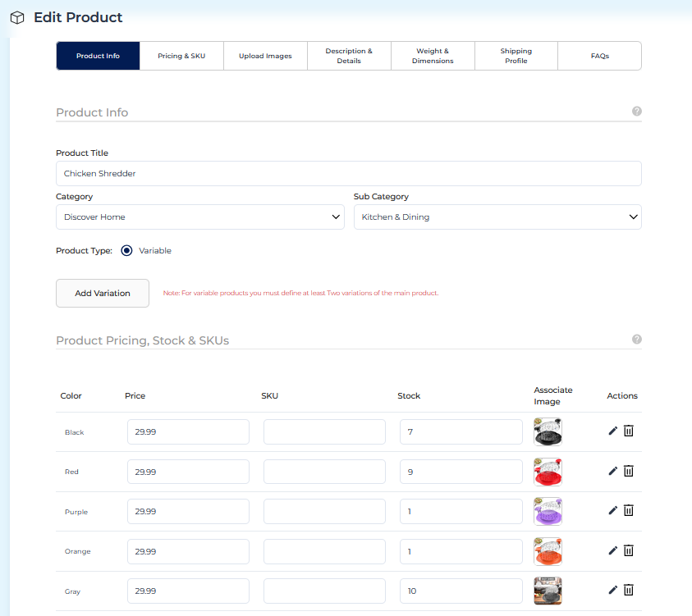The width and height of the screenshot is (692, 616).
Task: Click the Red color label
Action: 71,472
